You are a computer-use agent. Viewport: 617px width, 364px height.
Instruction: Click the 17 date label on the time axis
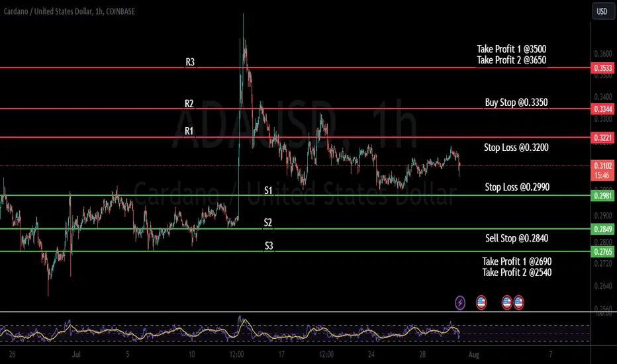point(281,355)
